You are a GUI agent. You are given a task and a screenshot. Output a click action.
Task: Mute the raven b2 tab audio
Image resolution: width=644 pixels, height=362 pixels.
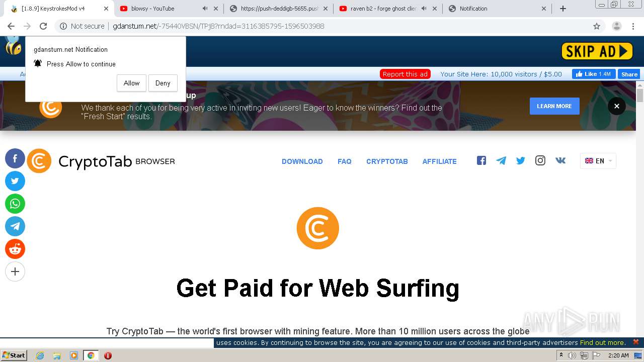[424, 9]
